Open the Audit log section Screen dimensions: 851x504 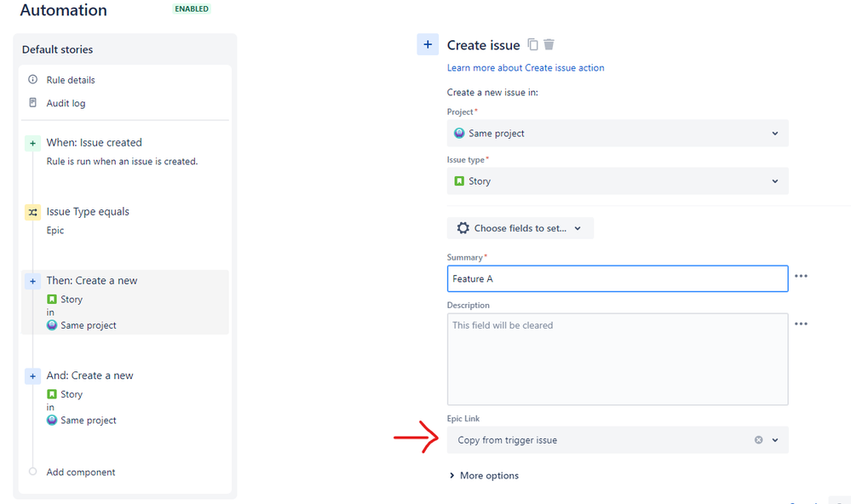click(x=66, y=103)
